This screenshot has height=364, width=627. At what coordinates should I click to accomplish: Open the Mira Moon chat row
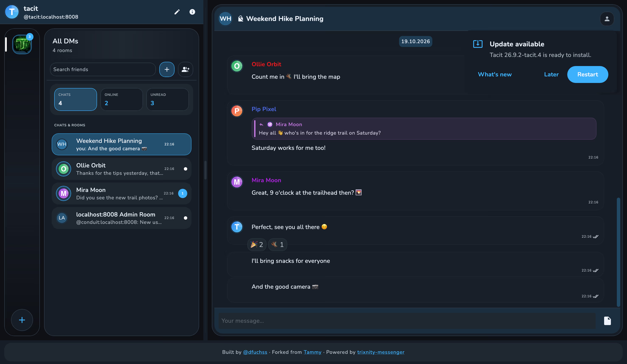coord(121,193)
